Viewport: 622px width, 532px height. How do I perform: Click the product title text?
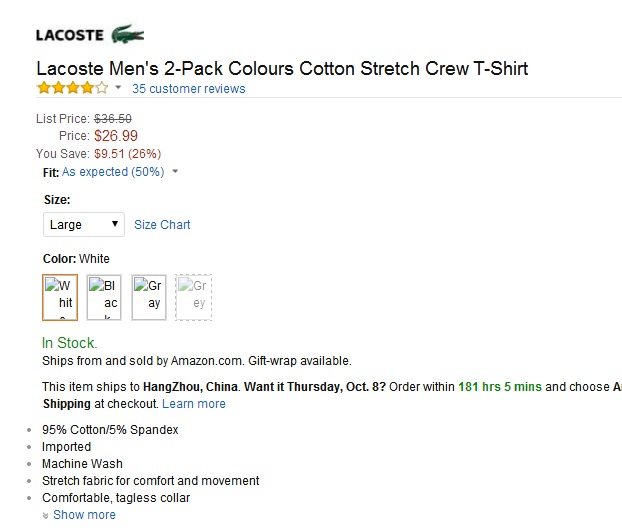pos(282,68)
